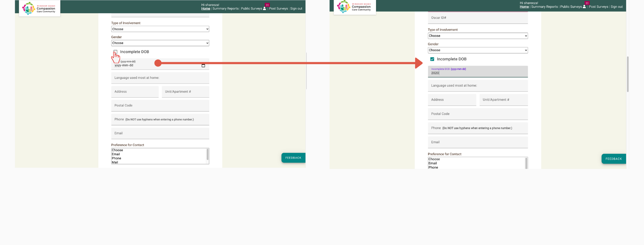Image resolution: width=644 pixels, height=245 pixels.
Task: Expand Gender dropdown in right form
Action: [478, 50]
